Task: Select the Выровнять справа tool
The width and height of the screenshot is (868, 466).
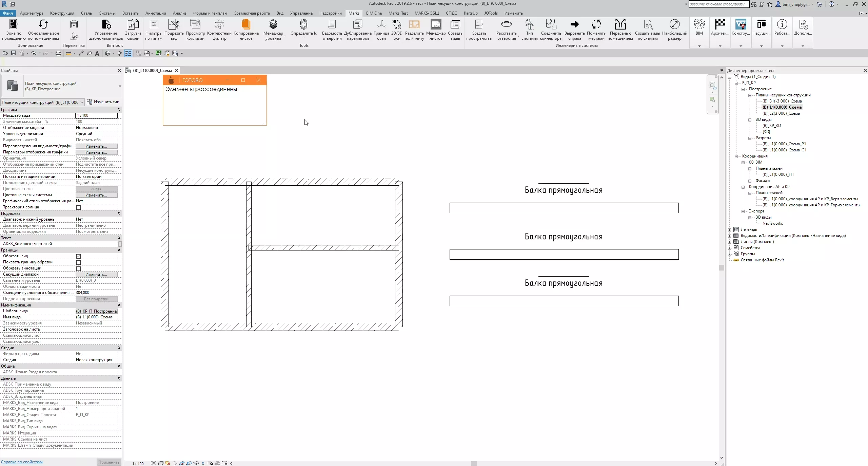Action: pyautogui.click(x=574, y=25)
